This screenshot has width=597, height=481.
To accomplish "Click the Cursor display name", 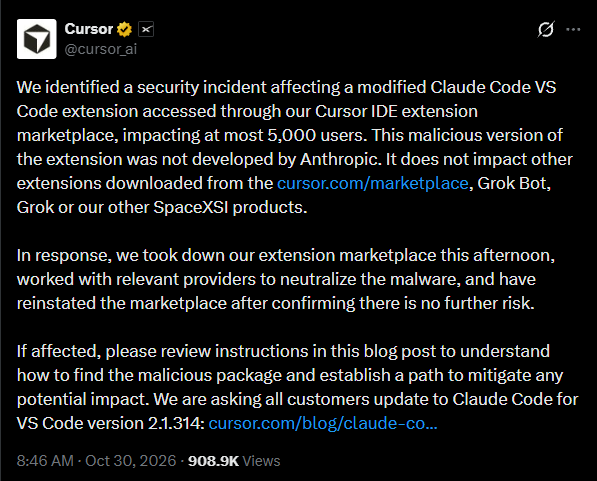I will [89, 29].
